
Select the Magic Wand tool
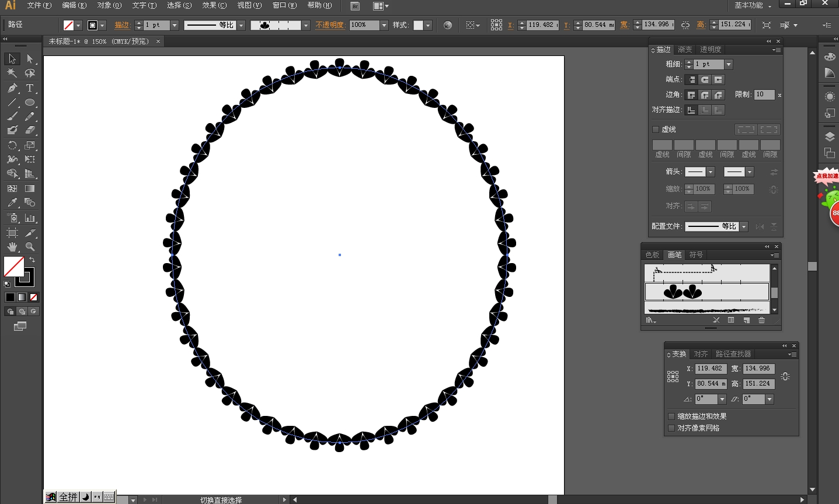[x=12, y=73]
